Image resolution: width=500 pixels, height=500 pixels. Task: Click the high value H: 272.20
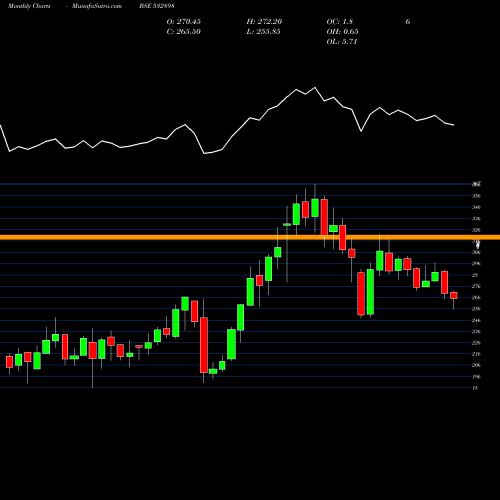click(264, 22)
